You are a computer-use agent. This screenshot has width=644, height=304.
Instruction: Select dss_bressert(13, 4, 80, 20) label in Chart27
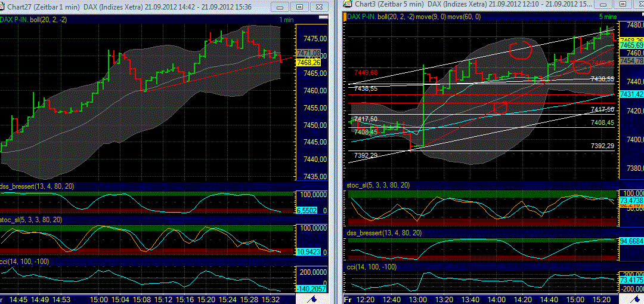pos(37,186)
